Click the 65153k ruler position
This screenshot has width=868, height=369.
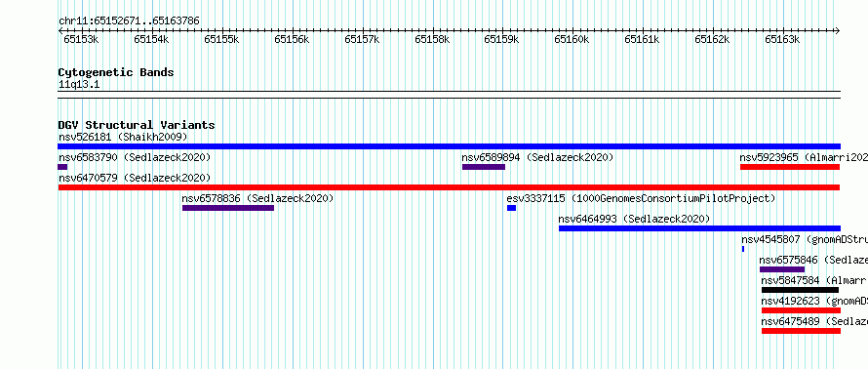click(81, 39)
